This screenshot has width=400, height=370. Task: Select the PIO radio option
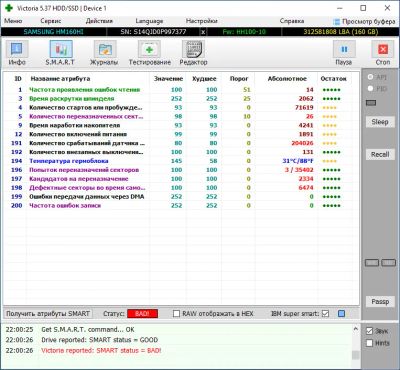(x=370, y=88)
